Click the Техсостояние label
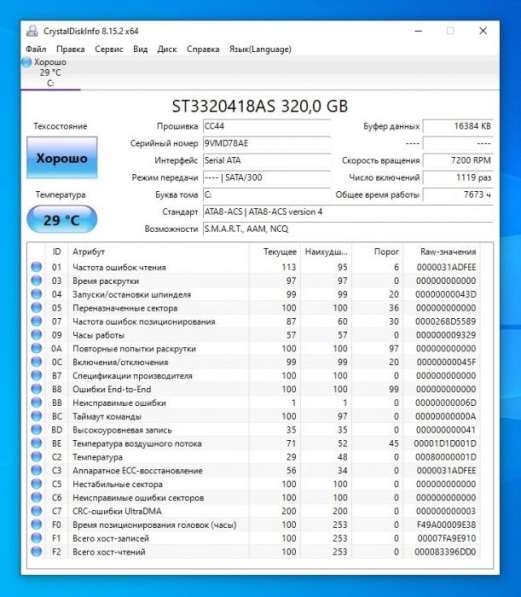Screen dimensions: 521x597 (x=60, y=126)
